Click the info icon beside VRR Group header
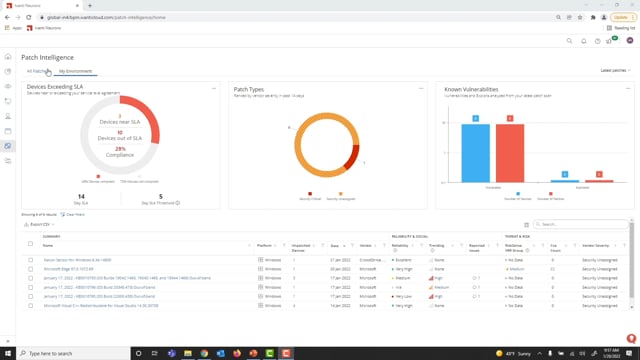This screenshot has height=360, width=640. [527, 250]
